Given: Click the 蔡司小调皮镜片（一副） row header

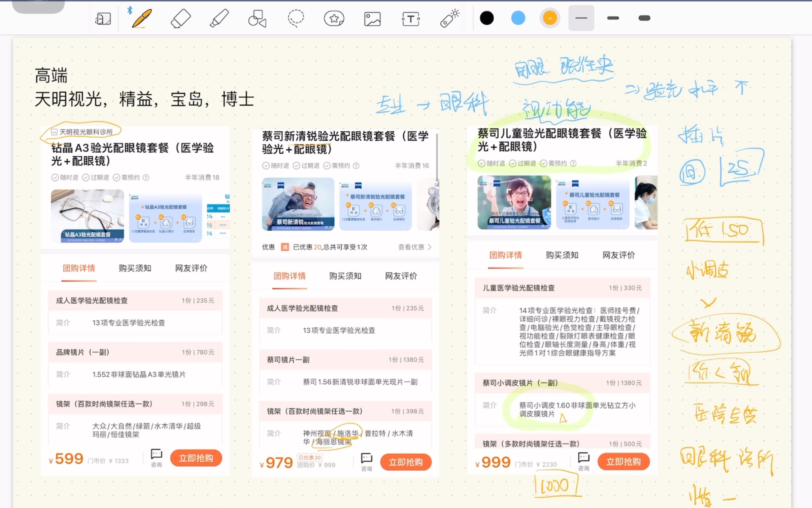Looking at the screenshot, I should 562,383.
